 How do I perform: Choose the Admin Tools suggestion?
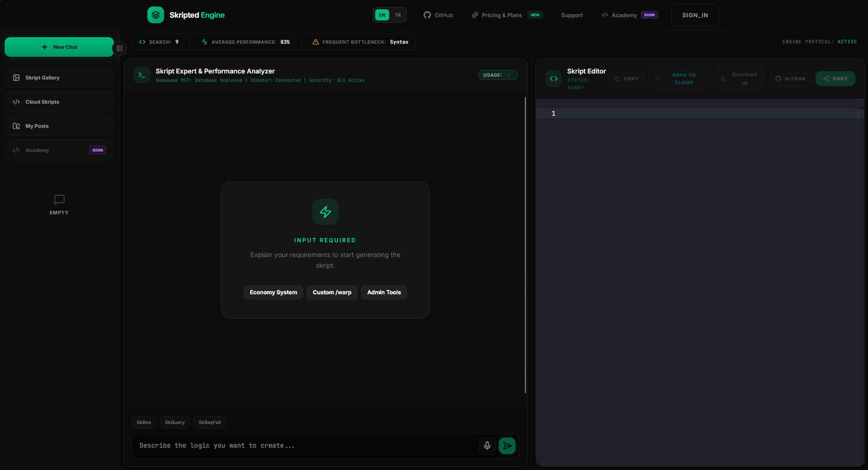384,292
